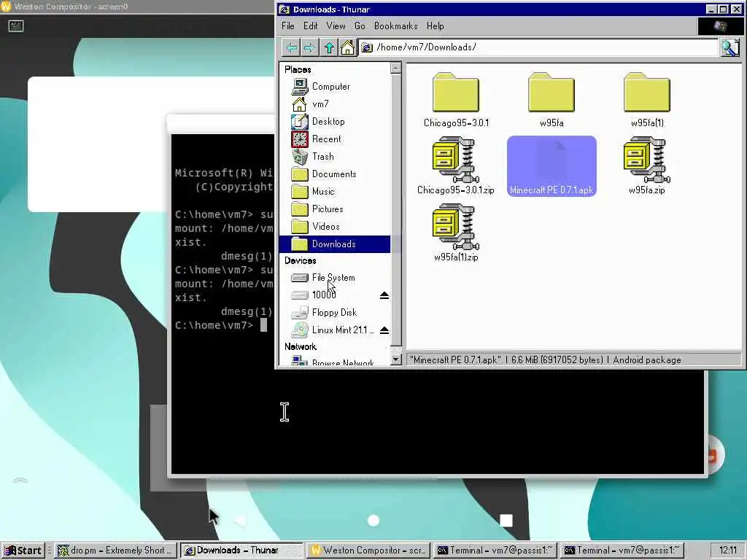Click the round home button in Weston
The width and height of the screenshot is (747, 560).
(x=373, y=521)
